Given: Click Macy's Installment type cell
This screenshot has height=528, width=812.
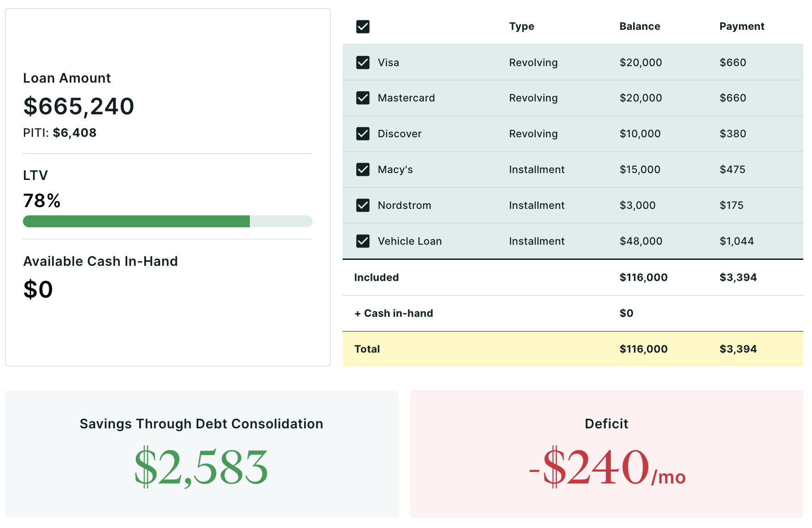Looking at the screenshot, I should [x=536, y=169].
